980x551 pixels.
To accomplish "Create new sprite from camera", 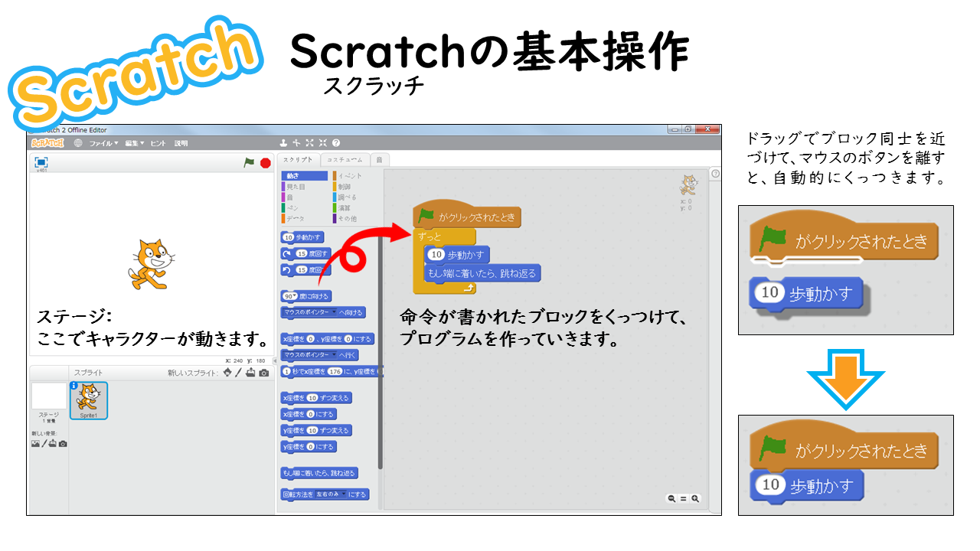I will pos(264,373).
